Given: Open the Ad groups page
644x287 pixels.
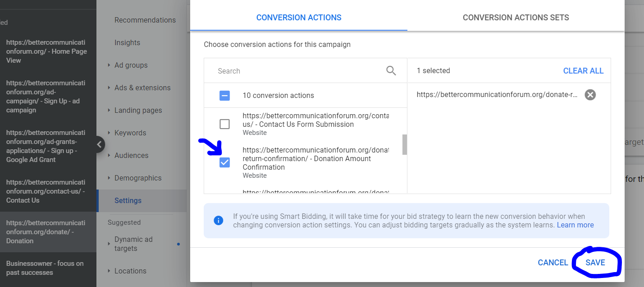Looking at the screenshot, I should pos(131,65).
